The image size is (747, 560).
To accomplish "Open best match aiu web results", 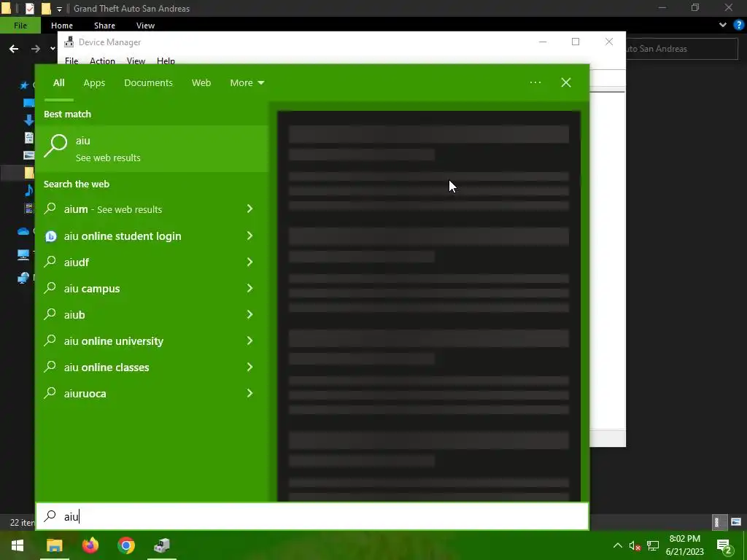I will click(x=152, y=149).
